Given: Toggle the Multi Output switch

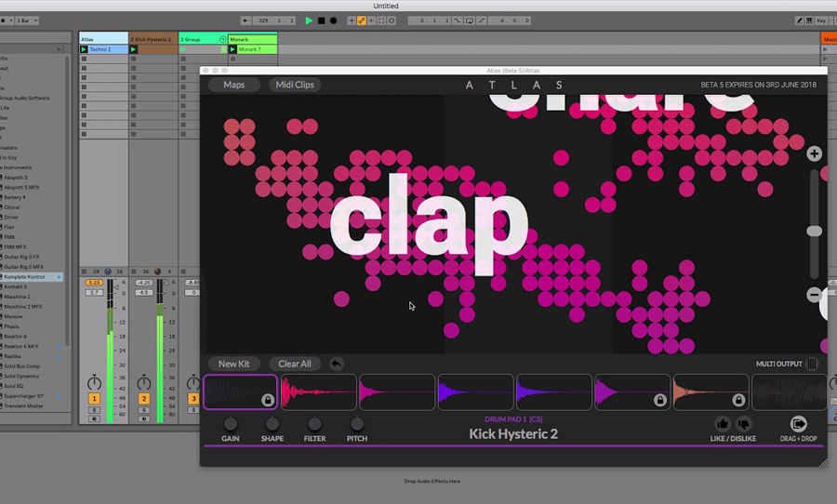Looking at the screenshot, I should point(812,365).
